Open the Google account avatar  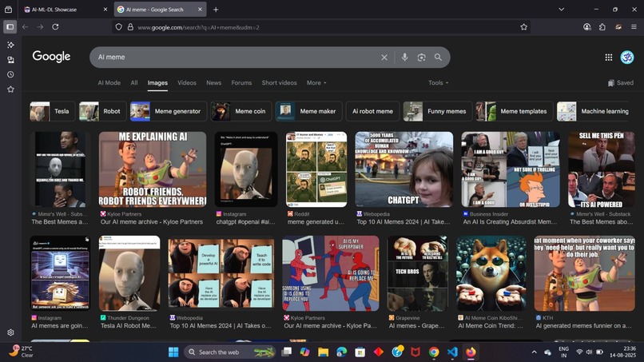pyautogui.click(x=626, y=58)
